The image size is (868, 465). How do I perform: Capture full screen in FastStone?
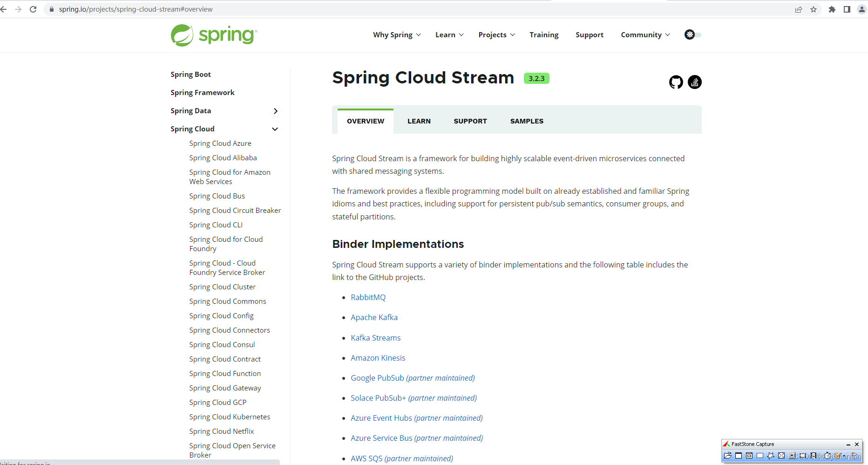point(781,456)
